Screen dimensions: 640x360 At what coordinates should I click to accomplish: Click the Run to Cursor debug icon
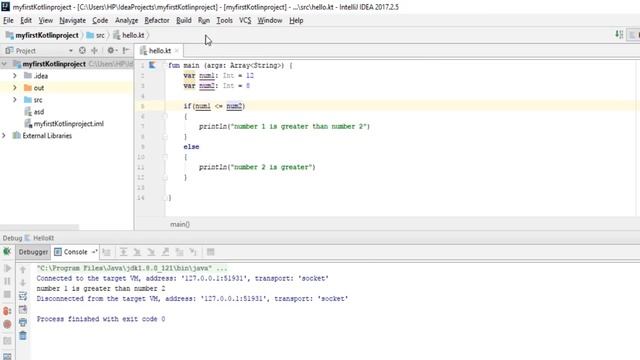[193, 252]
